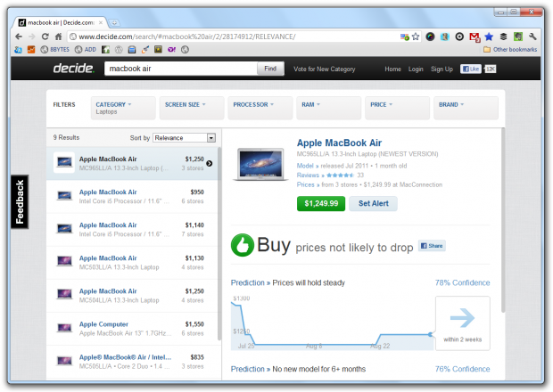Image resolution: width=553 pixels, height=392 pixels.
Task: Select the macbook air | Decide.com tab
Action: point(60,22)
